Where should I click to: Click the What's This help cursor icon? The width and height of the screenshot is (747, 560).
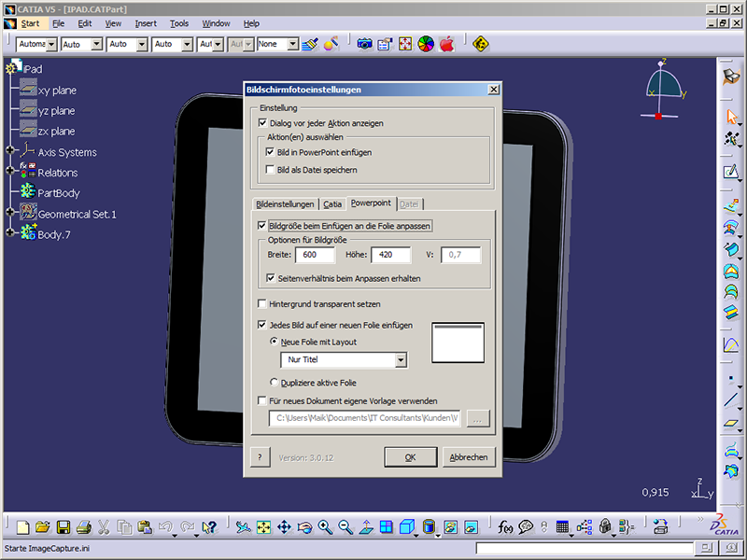coord(209,527)
